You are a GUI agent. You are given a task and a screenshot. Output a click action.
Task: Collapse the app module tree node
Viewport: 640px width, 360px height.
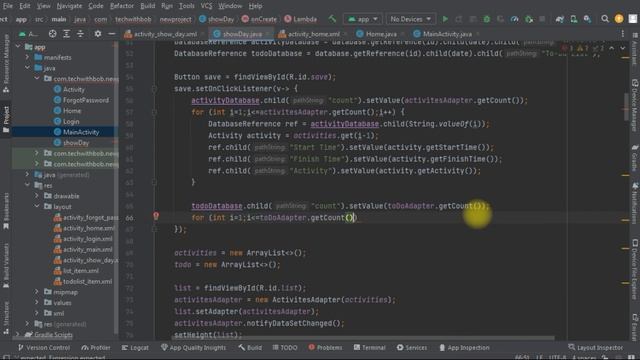(x=18, y=47)
